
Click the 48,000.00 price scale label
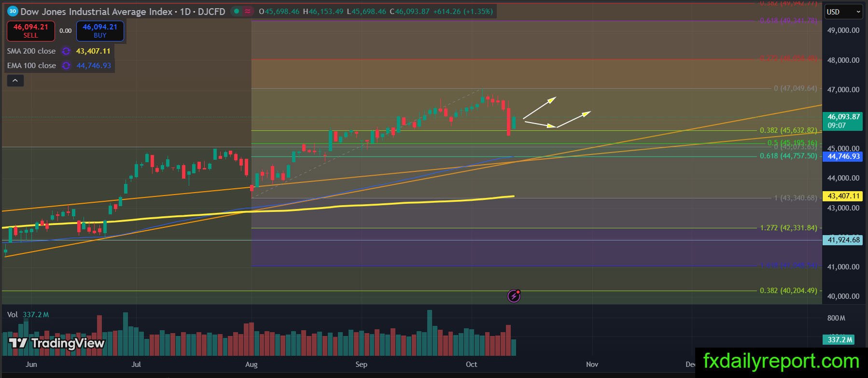843,60
